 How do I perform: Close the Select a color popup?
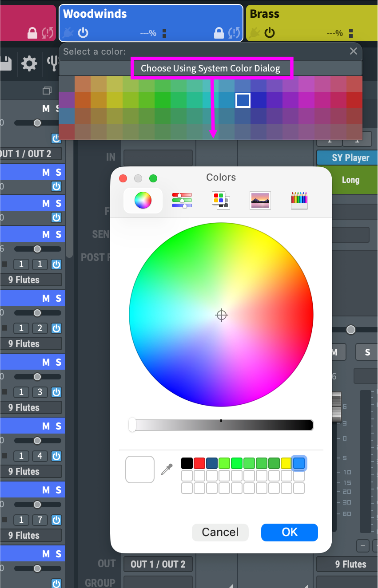(x=354, y=51)
